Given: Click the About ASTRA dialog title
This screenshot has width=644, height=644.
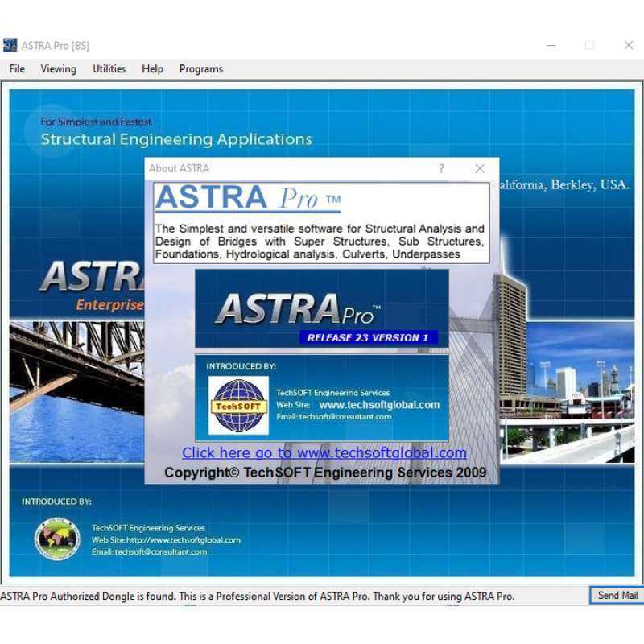Looking at the screenshot, I should click(x=179, y=168).
